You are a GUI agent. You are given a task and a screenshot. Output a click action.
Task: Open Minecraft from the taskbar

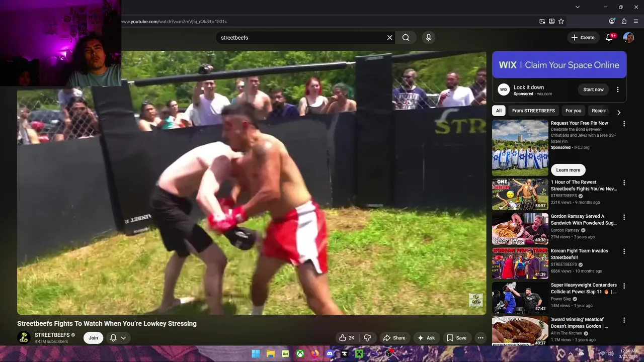click(359, 354)
